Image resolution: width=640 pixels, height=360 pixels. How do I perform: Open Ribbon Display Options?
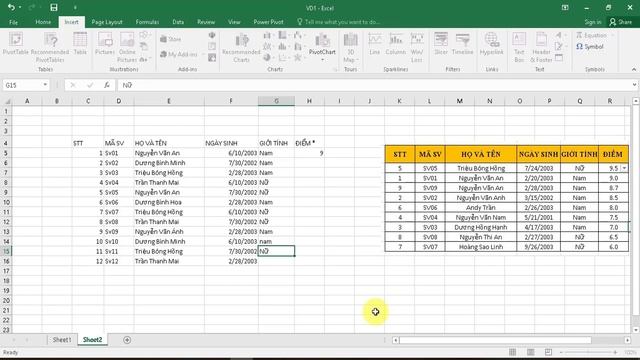point(565,7)
